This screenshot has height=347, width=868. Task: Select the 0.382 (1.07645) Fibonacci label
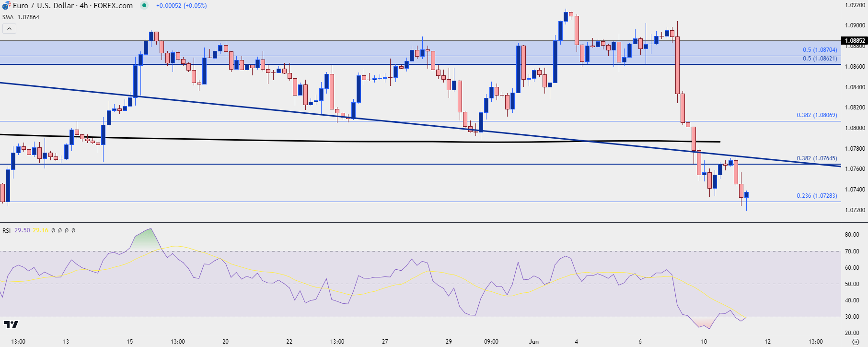point(817,158)
